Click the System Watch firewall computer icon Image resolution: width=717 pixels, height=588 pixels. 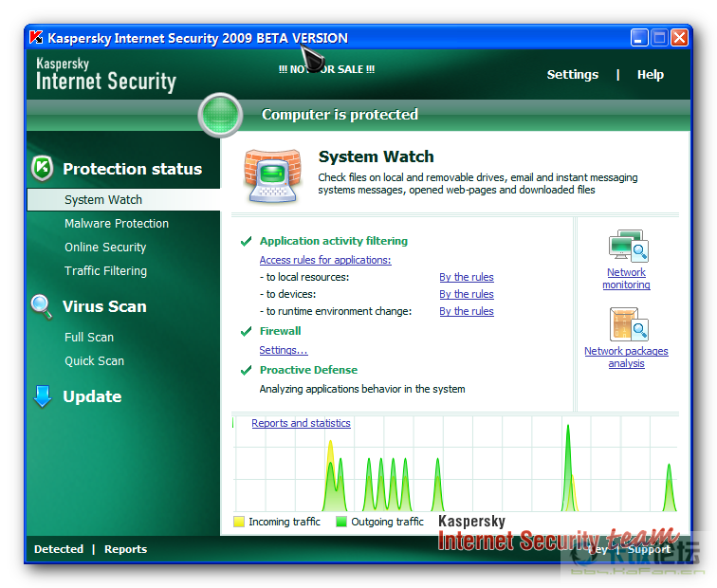click(x=273, y=175)
